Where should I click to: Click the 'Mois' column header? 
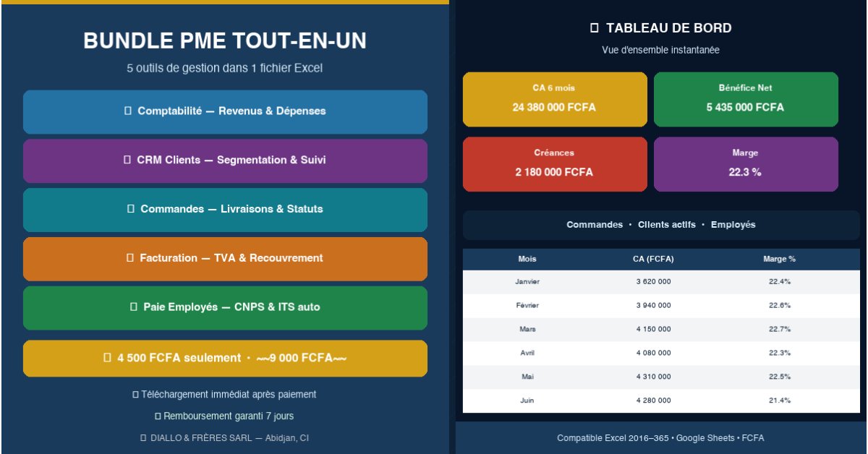pyautogui.click(x=527, y=259)
